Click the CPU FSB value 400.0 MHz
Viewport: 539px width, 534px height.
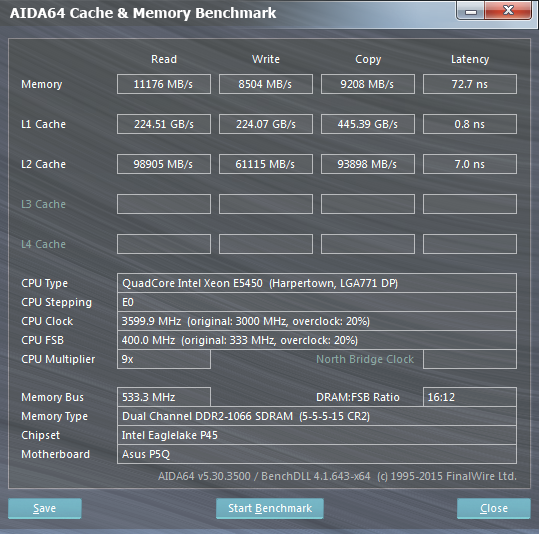click(x=317, y=340)
